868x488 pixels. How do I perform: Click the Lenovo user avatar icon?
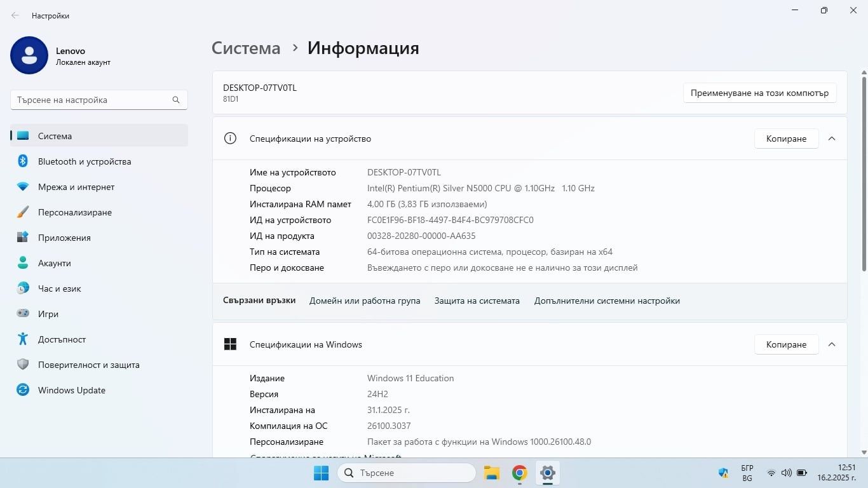(29, 55)
